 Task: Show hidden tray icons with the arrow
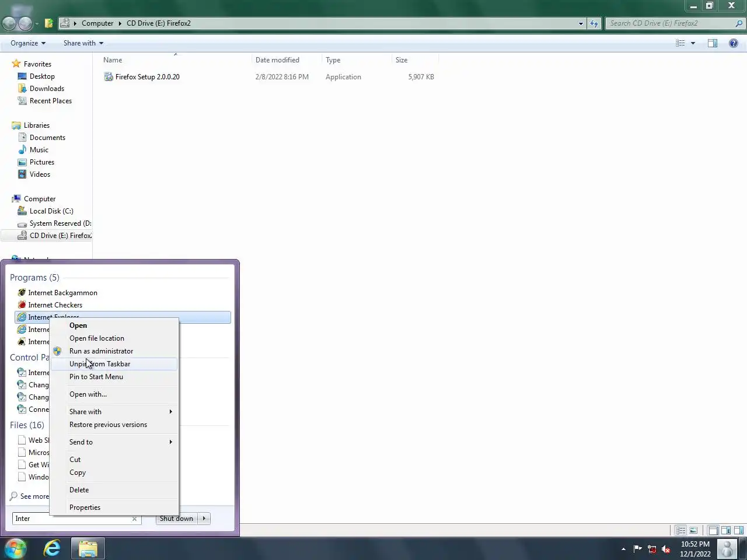click(623, 549)
